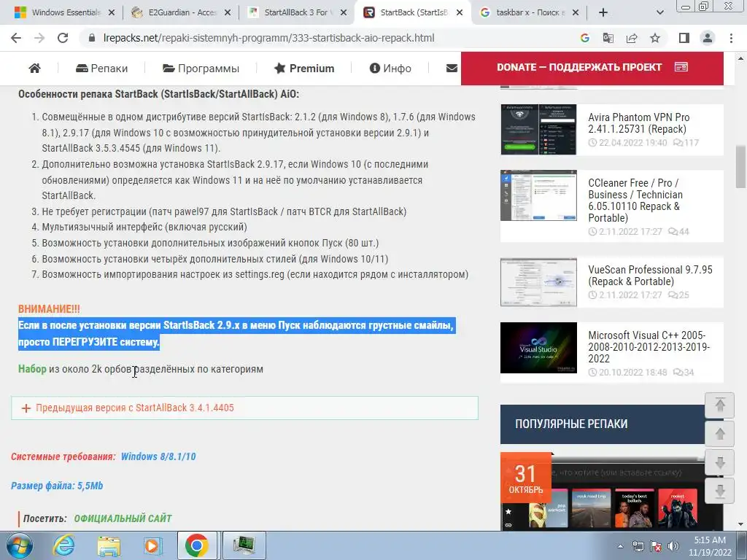Open a new browser tab
Viewport: 747px width, 560px height.
[603, 12]
